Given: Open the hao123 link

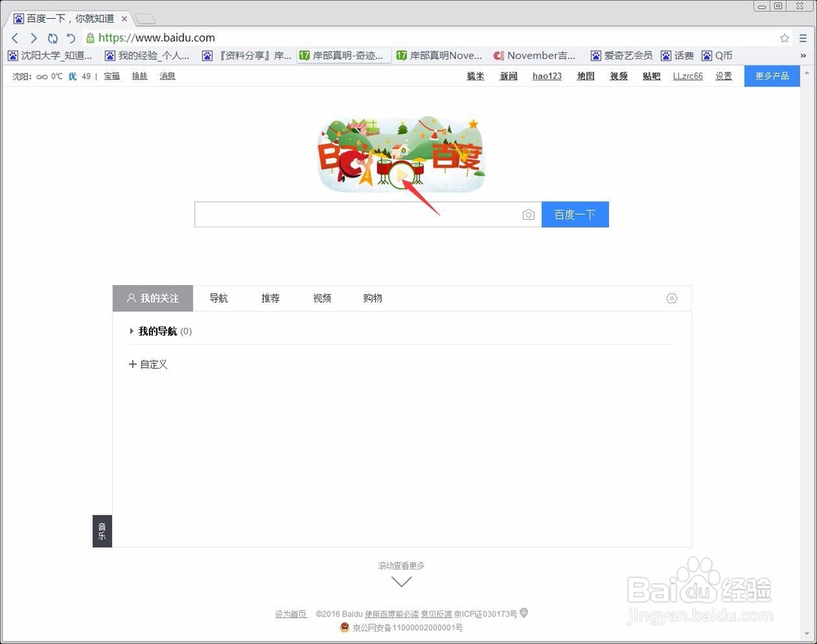Looking at the screenshot, I should tap(547, 76).
